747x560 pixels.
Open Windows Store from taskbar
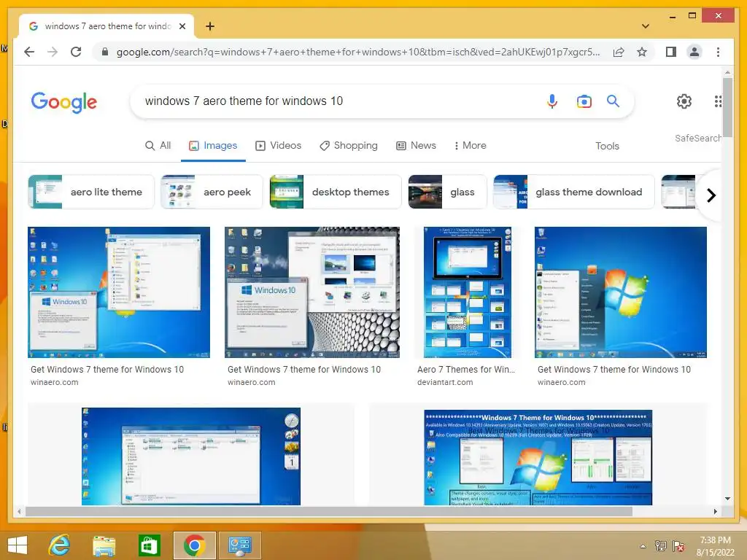(x=148, y=545)
